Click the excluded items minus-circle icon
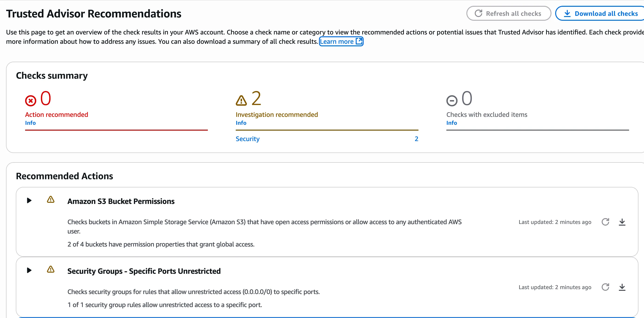Image resolution: width=644 pixels, height=318 pixels. click(x=452, y=101)
